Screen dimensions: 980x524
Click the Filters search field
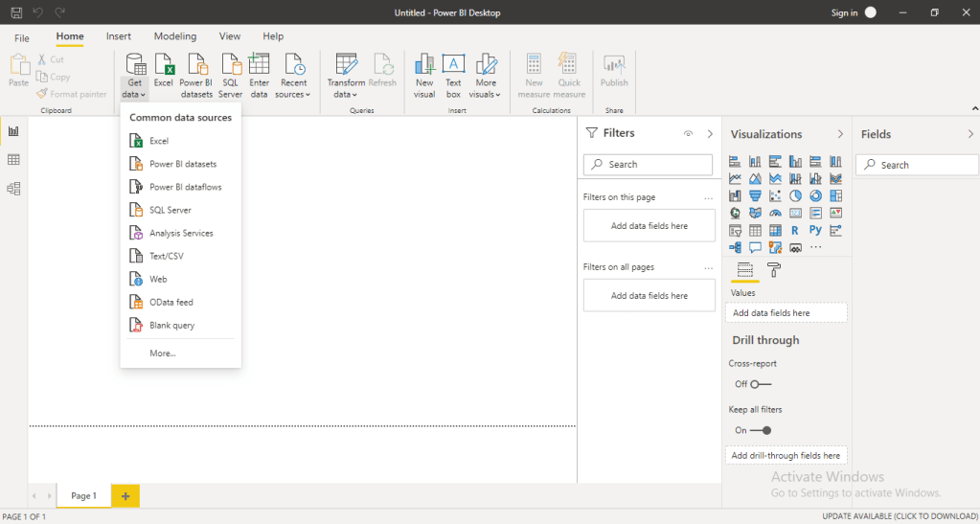(649, 165)
